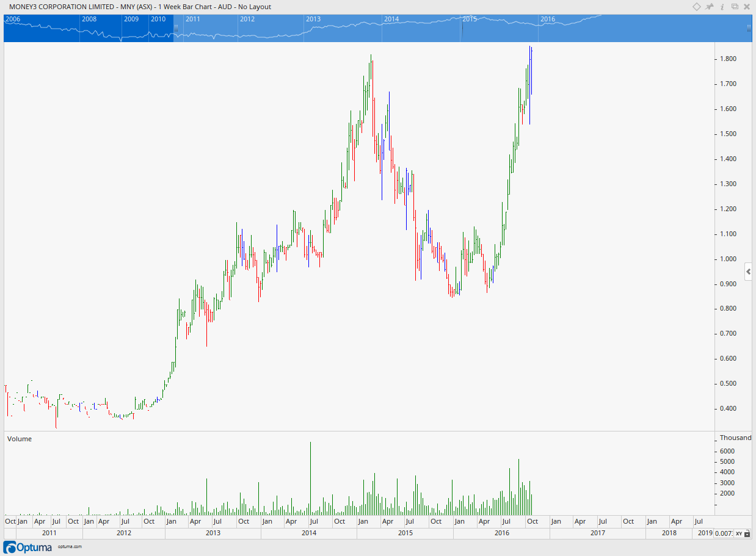Click the Thousand volume unit label
The width and height of the screenshot is (756, 556).
[x=735, y=438]
